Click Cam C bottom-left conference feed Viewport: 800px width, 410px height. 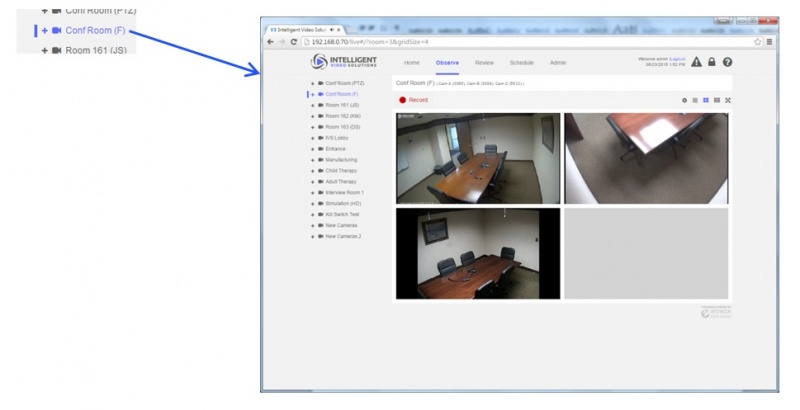(478, 253)
